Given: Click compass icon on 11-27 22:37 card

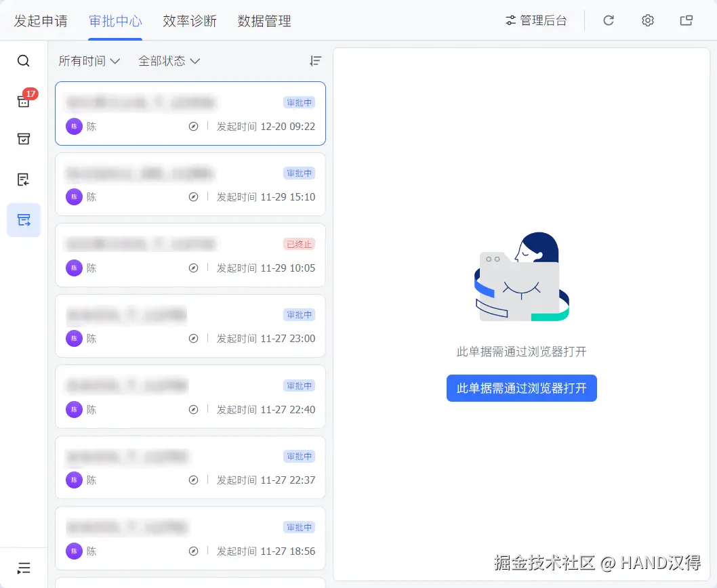Looking at the screenshot, I should click(x=193, y=480).
